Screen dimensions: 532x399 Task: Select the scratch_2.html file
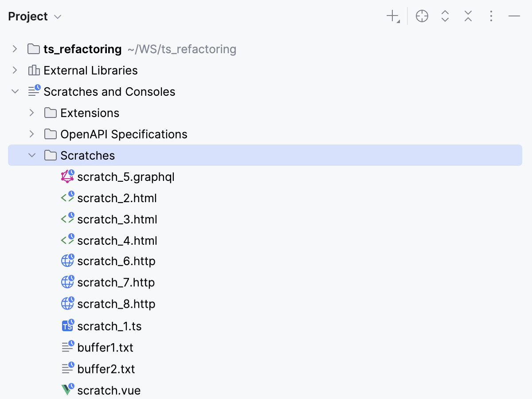(117, 198)
